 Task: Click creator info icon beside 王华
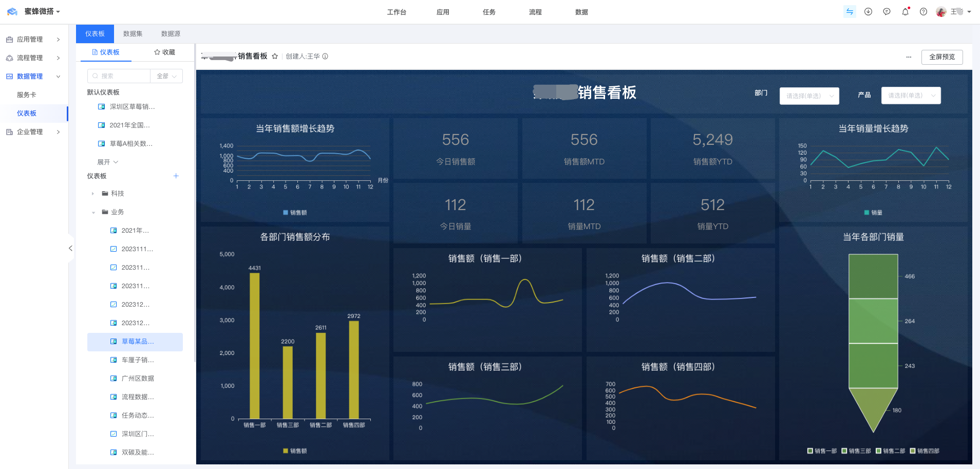click(x=325, y=57)
